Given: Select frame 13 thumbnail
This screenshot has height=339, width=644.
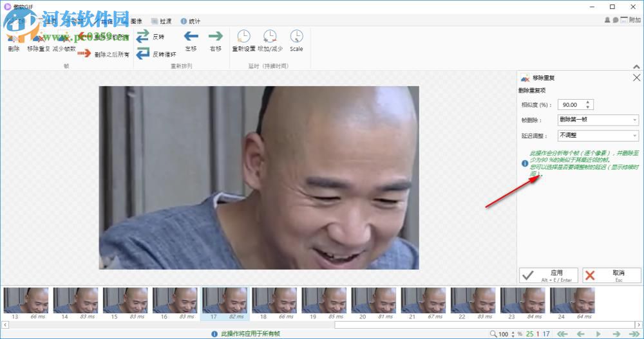Looking at the screenshot, I should 26,300.
